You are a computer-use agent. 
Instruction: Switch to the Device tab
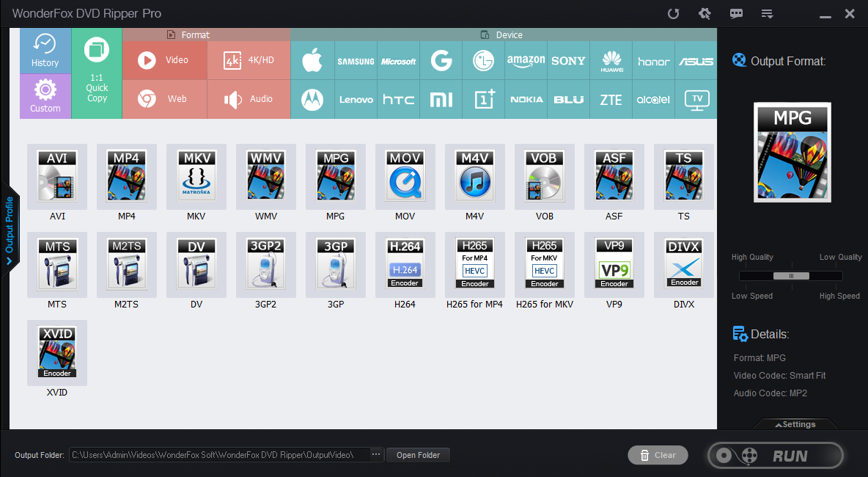point(504,34)
